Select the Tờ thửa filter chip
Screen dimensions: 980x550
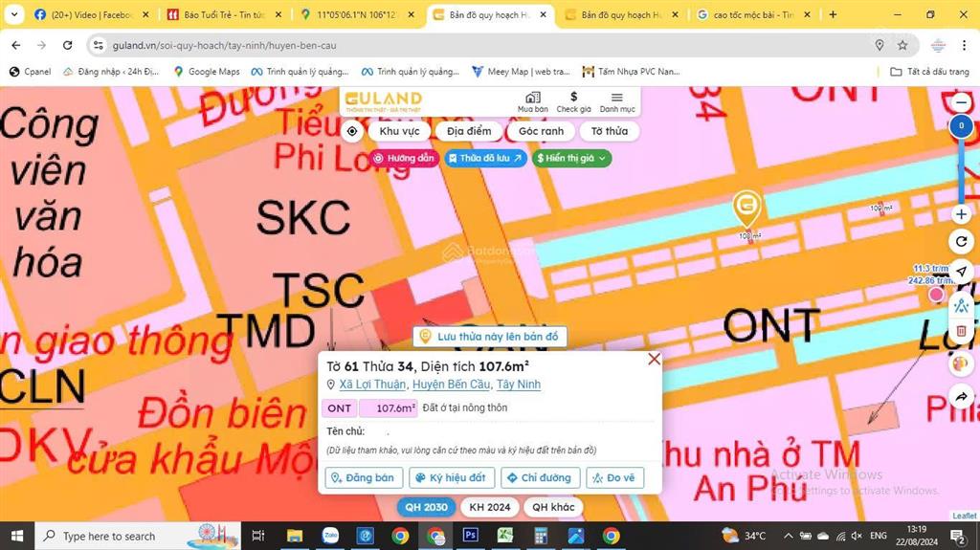tap(610, 131)
